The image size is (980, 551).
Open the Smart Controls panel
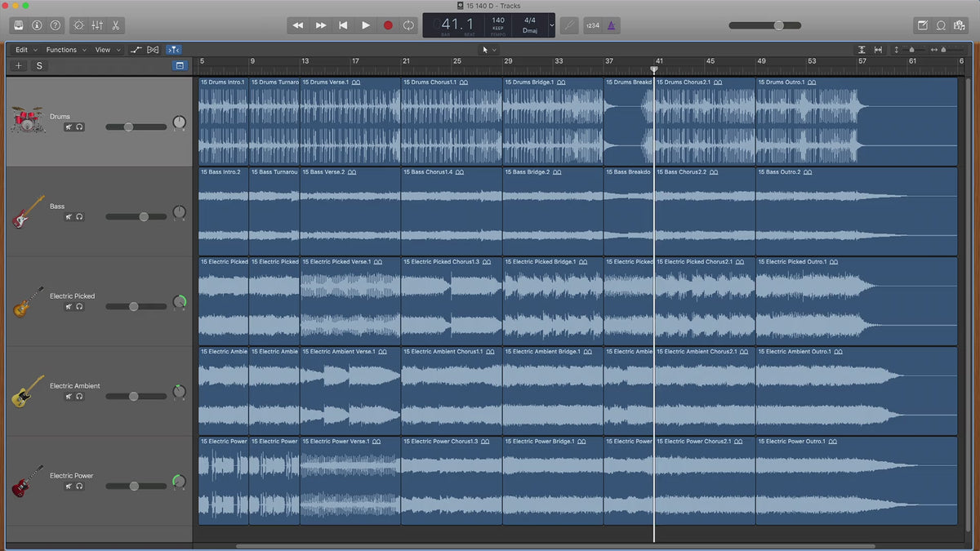[78, 25]
